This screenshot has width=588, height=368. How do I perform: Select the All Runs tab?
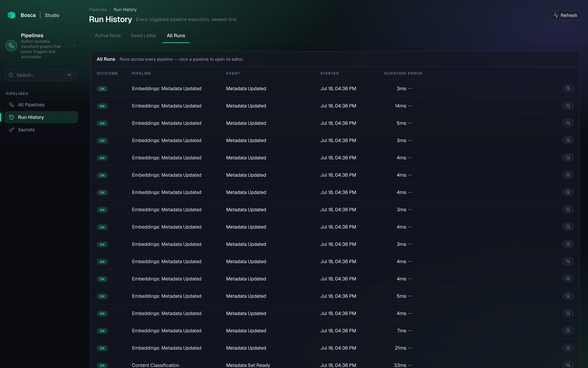point(176,36)
